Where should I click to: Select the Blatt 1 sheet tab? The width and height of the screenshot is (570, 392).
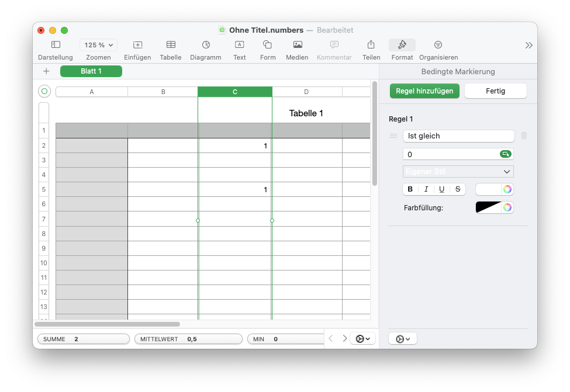coord(91,71)
